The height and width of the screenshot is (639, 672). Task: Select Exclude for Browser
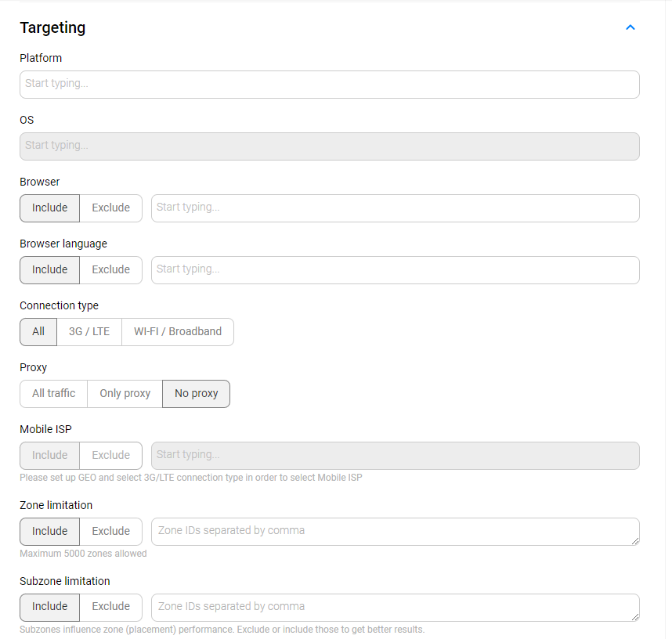110,208
